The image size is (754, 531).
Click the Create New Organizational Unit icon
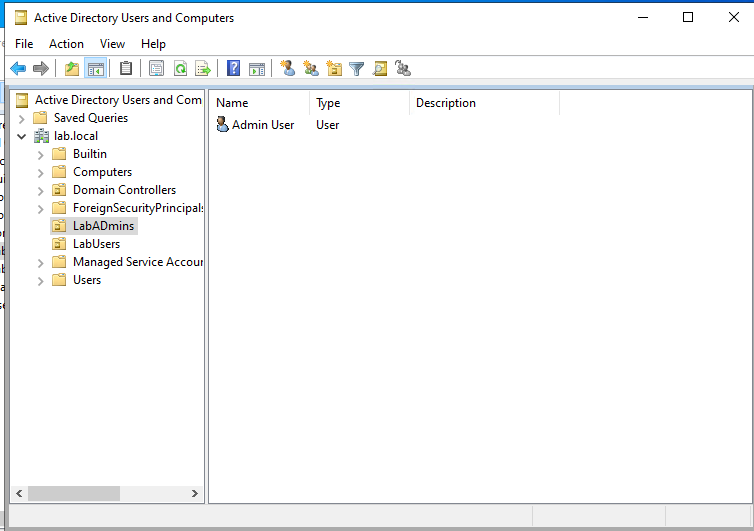(x=334, y=69)
